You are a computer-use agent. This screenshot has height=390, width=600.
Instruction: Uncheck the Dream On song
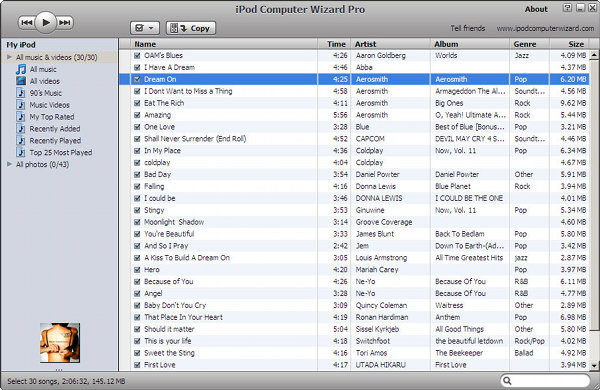point(137,79)
